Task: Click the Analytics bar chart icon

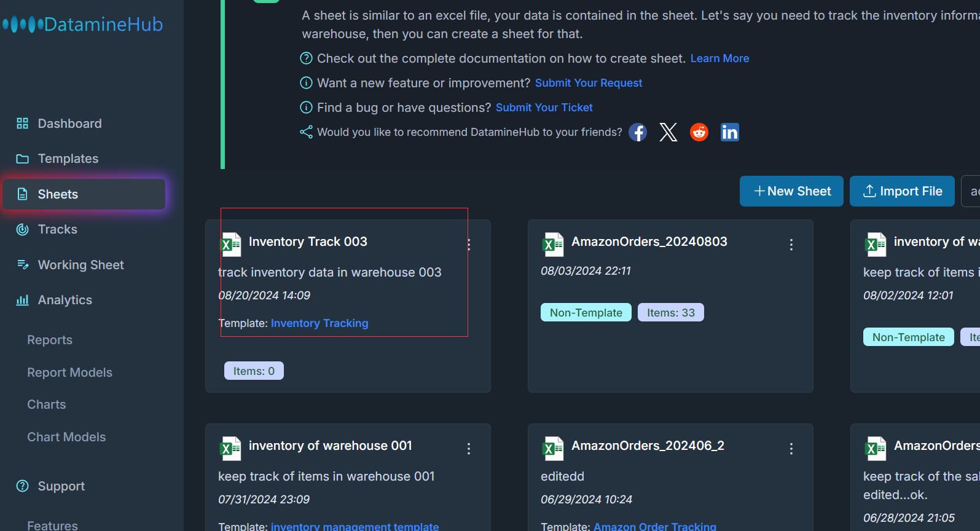Action: click(x=23, y=300)
